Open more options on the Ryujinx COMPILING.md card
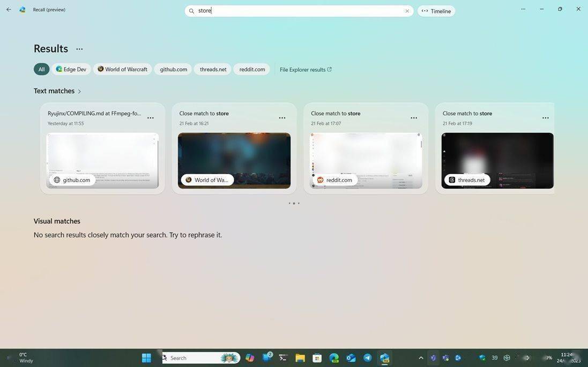 tap(151, 118)
